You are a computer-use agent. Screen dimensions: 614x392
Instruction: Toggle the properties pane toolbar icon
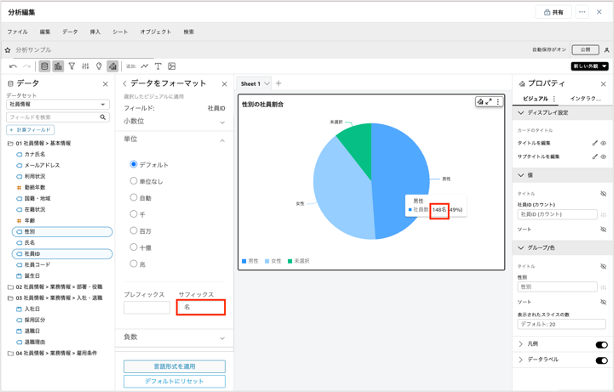pos(113,66)
